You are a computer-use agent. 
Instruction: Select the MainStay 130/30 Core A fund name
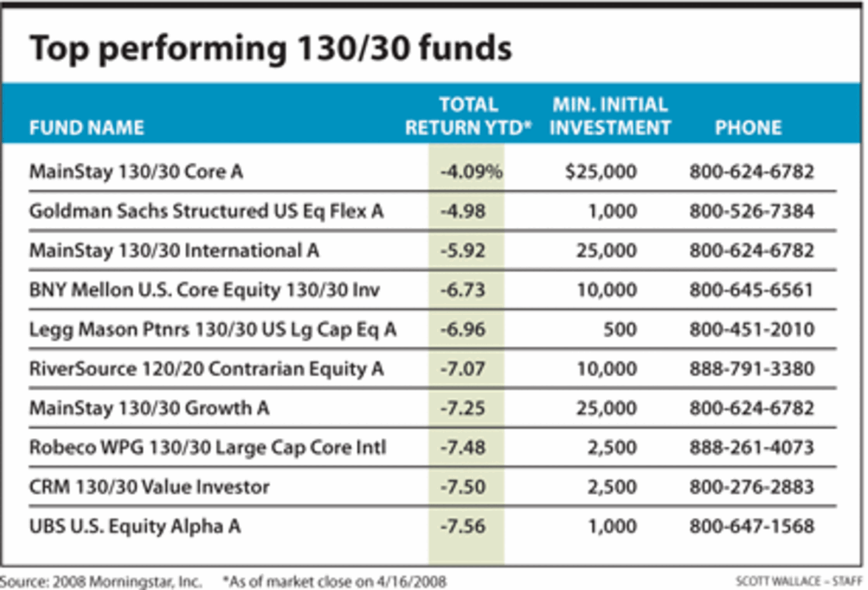[136, 172]
